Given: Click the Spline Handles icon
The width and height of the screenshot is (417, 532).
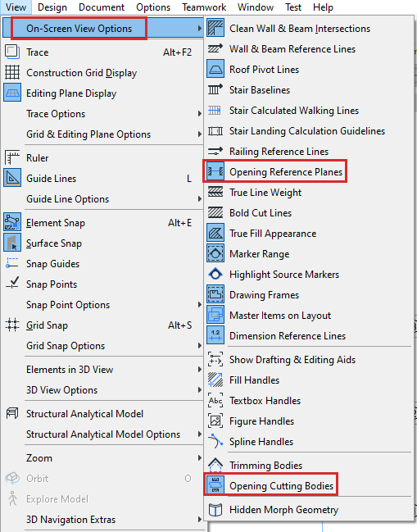Looking at the screenshot, I should click(x=215, y=441).
